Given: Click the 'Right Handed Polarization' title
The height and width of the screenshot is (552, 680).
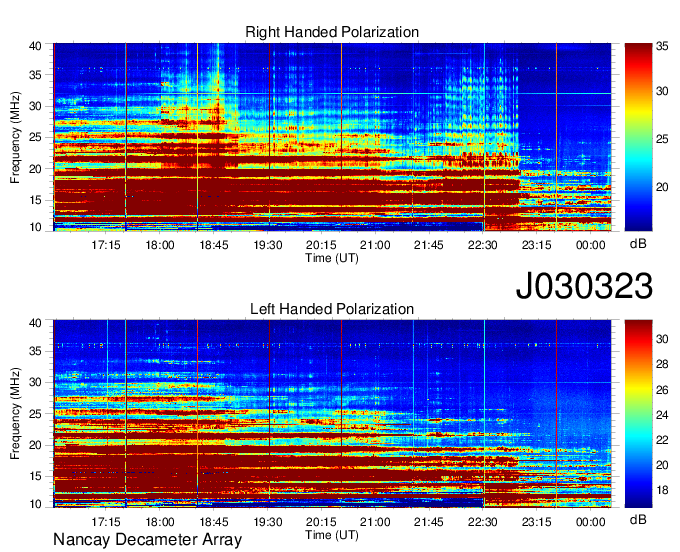Looking at the screenshot, I should [332, 32].
